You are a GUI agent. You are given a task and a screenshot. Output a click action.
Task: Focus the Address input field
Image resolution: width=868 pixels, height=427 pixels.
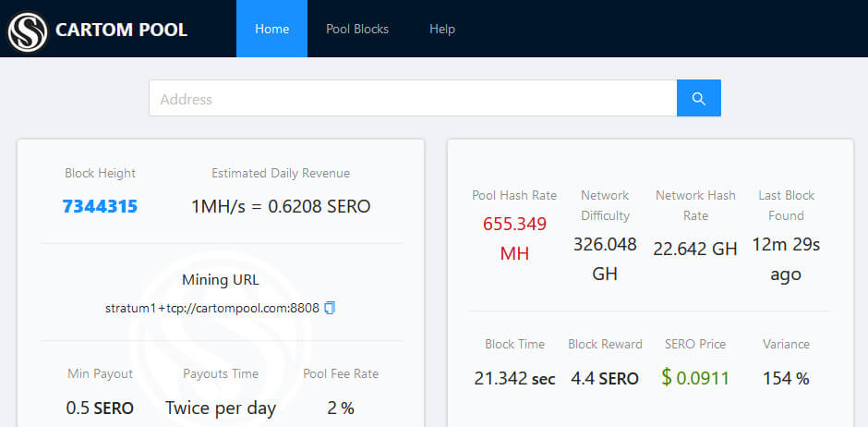pyautogui.click(x=413, y=99)
